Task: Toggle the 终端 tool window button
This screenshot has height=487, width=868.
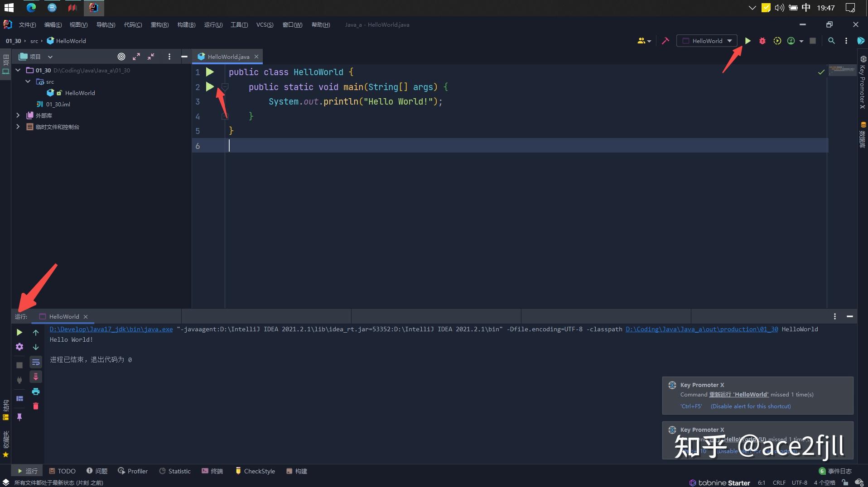Action: click(x=212, y=471)
